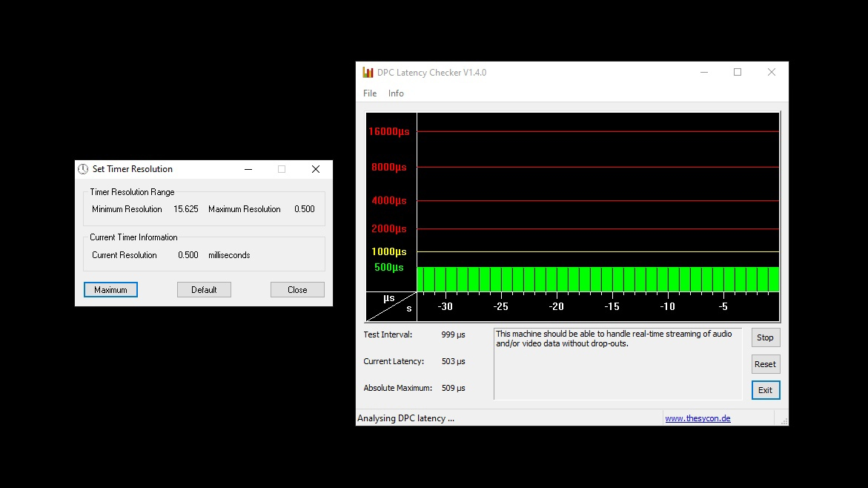Close Set Timer Resolution using title bar X
The height and width of the screenshot is (488, 868).
pos(316,169)
